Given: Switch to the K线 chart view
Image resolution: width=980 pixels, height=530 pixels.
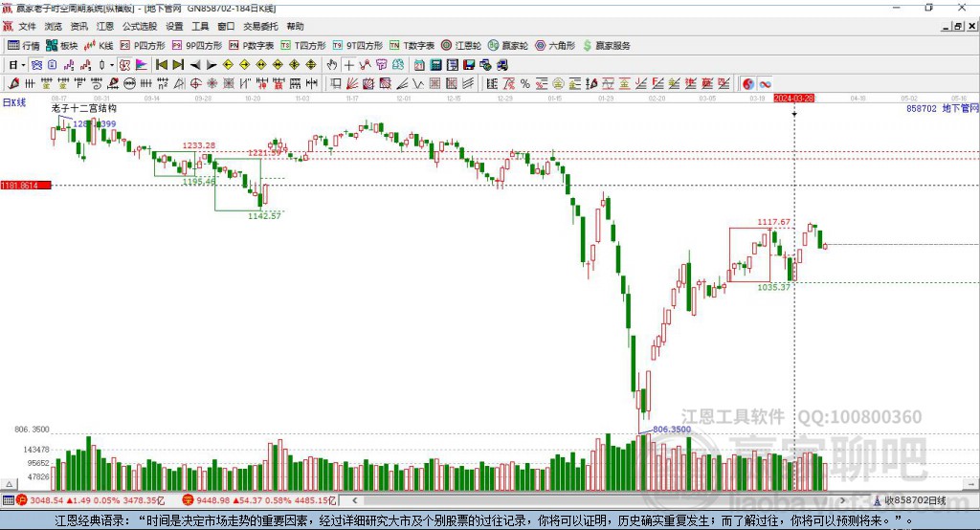Looking at the screenshot, I should pyautogui.click(x=99, y=46).
